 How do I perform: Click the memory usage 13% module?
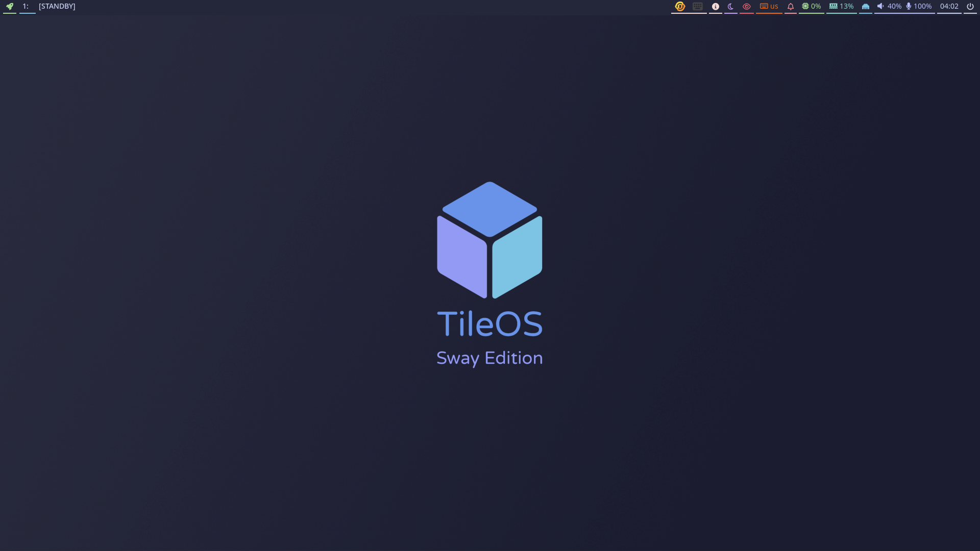(842, 7)
